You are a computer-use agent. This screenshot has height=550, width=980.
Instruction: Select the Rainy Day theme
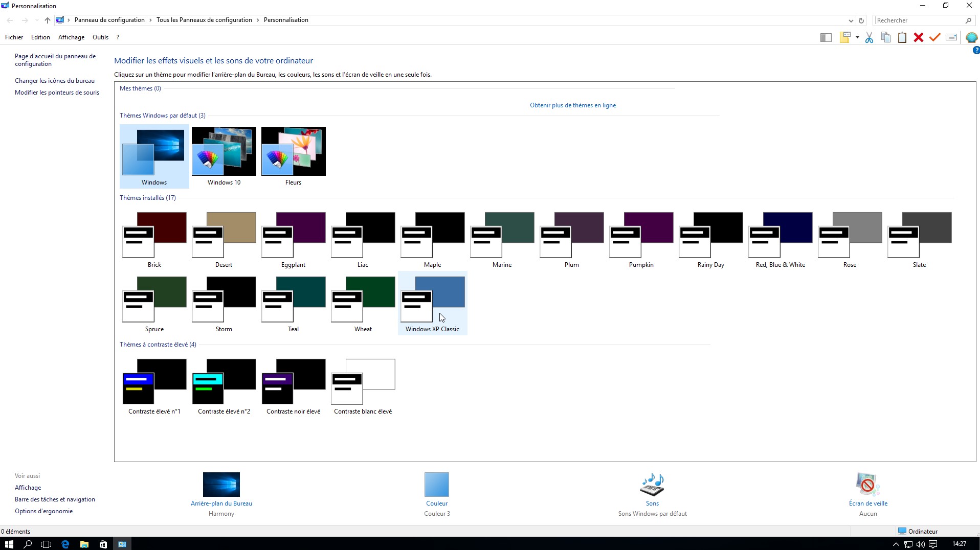point(710,239)
